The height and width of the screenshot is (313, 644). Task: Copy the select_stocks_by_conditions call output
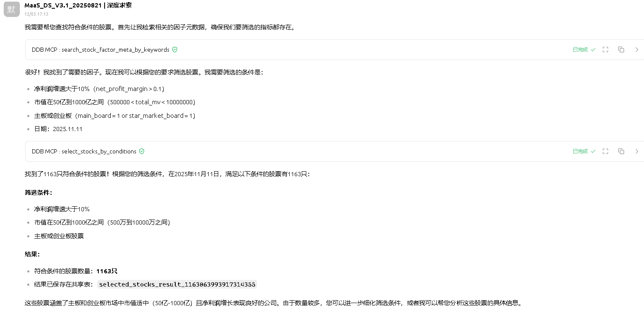(621, 151)
